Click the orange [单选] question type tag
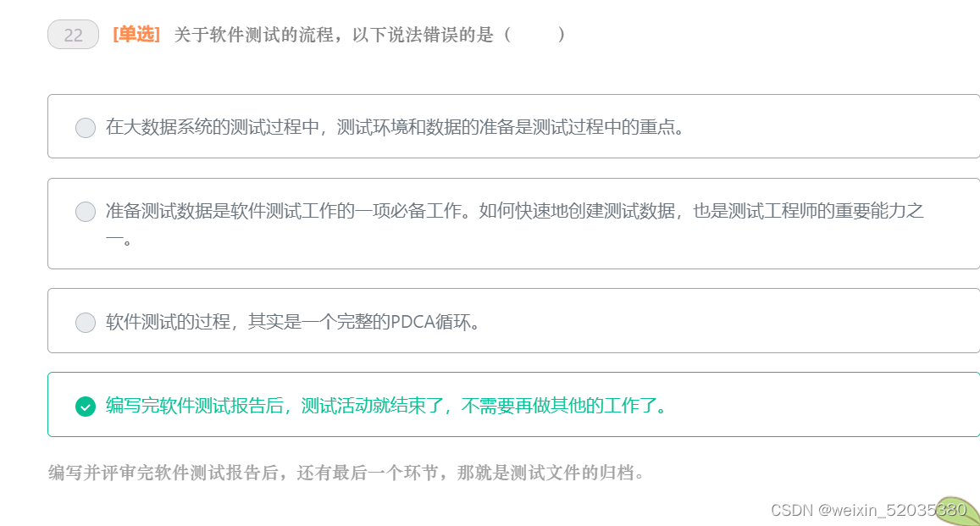Viewport: 980px width, 526px height. pyautogui.click(x=135, y=35)
